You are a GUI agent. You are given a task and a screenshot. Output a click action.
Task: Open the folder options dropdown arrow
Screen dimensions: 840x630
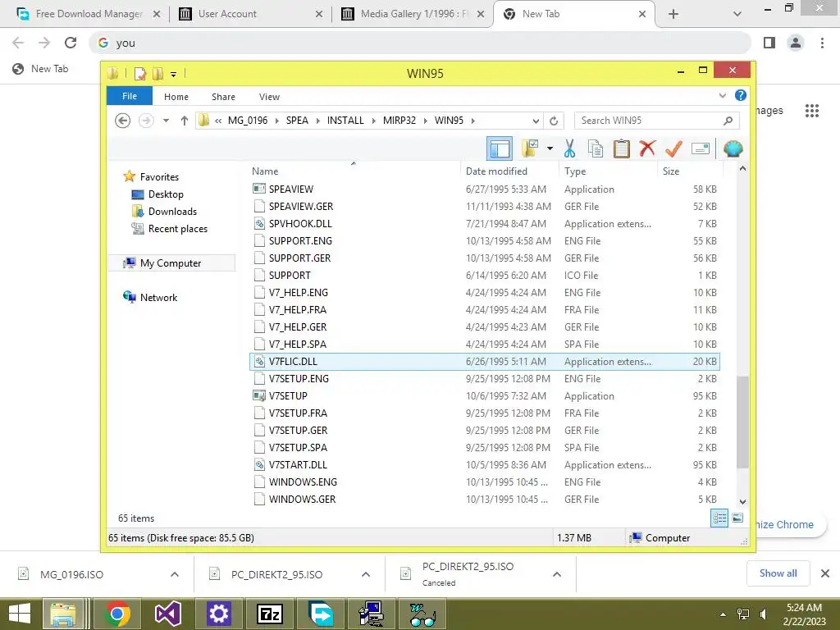550,148
